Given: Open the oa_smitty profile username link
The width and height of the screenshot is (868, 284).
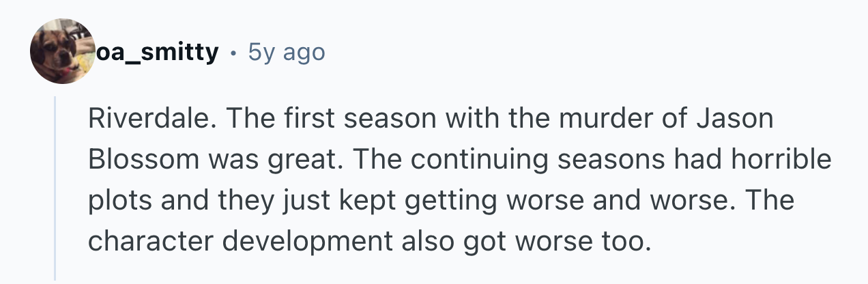Looking at the screenshot, I should click(x=157, y=51).
